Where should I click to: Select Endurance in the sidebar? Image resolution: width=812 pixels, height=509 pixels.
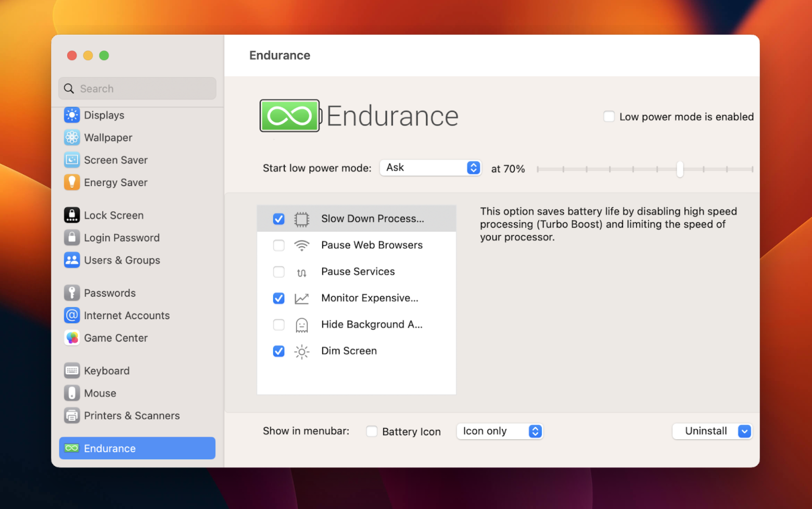[137, 448]
